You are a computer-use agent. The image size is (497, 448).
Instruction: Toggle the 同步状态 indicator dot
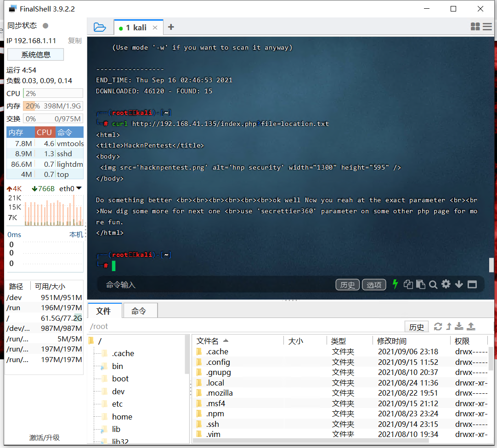[x=45, y=26]
